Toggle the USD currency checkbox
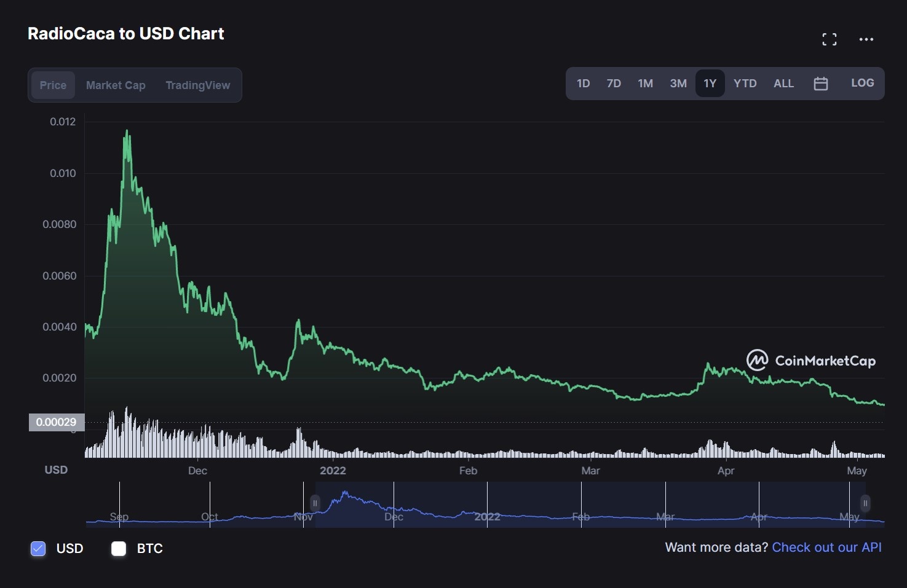907x588 pixels. click(x=38, y=549)
